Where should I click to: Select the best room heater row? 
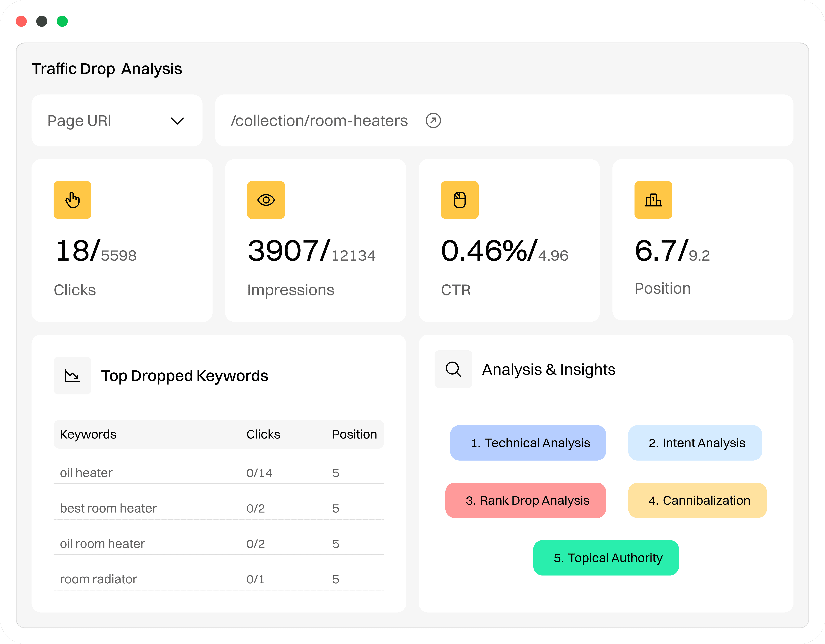218,508
